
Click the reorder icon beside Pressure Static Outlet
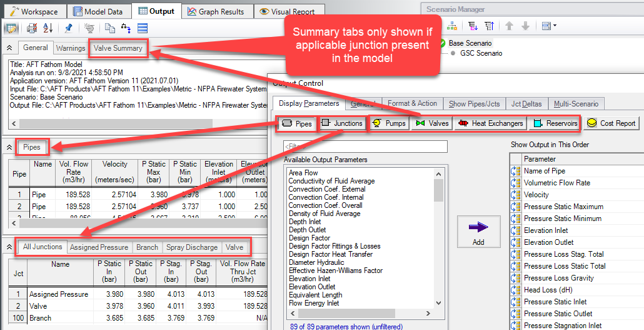515,314
